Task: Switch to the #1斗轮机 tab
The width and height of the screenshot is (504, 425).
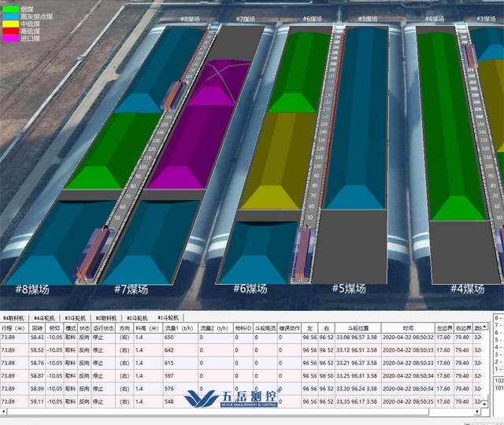Action: [168, 317]
